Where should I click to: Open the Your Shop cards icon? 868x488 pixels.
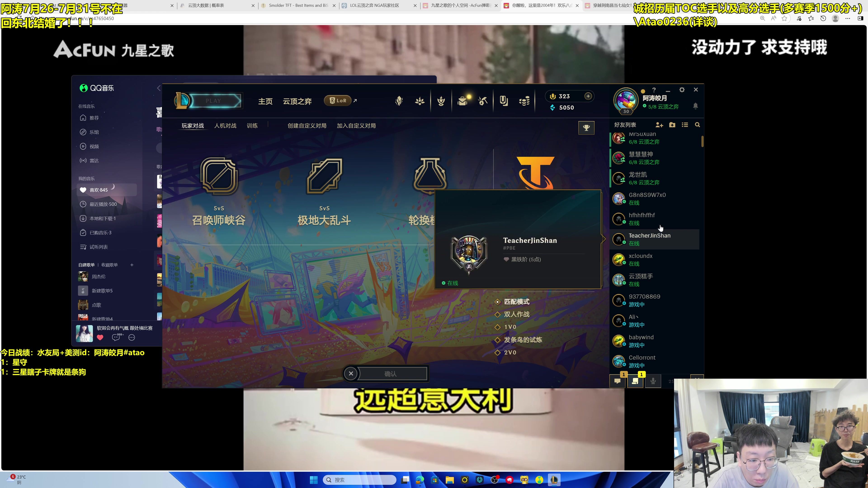point(504,101)
